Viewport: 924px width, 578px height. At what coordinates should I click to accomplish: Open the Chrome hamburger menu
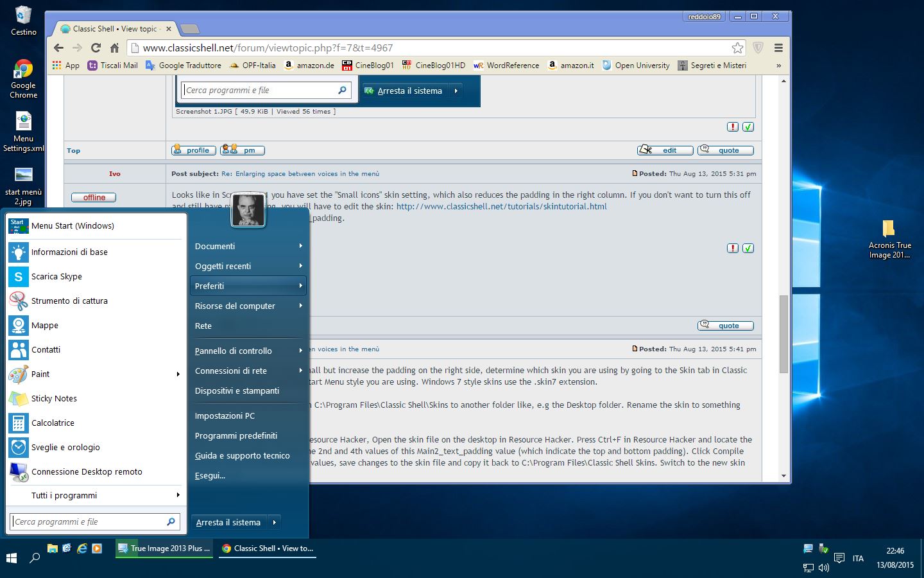click(x=778, y=48)
